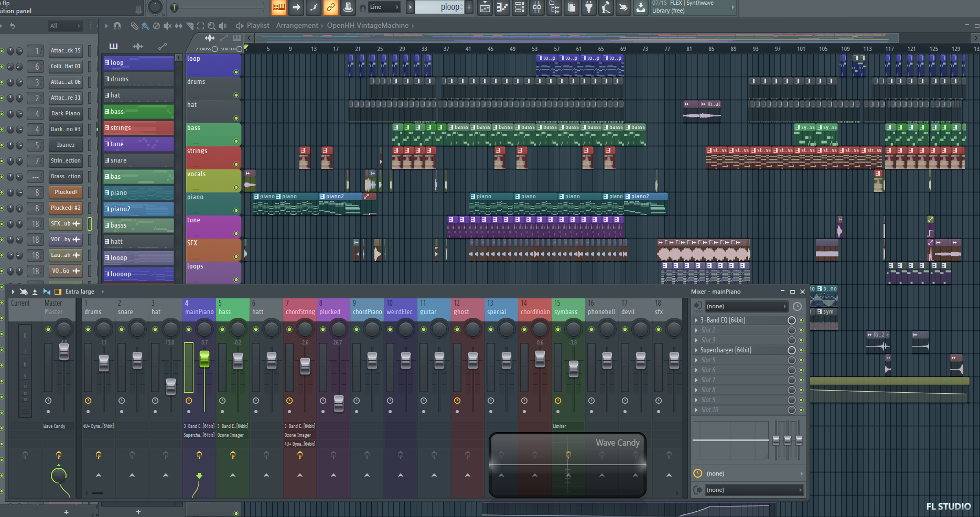Image resolution: width=980 pixels, height=517 pixels.
Task: Mute the drums playlist track
Action: pos(236,95)
